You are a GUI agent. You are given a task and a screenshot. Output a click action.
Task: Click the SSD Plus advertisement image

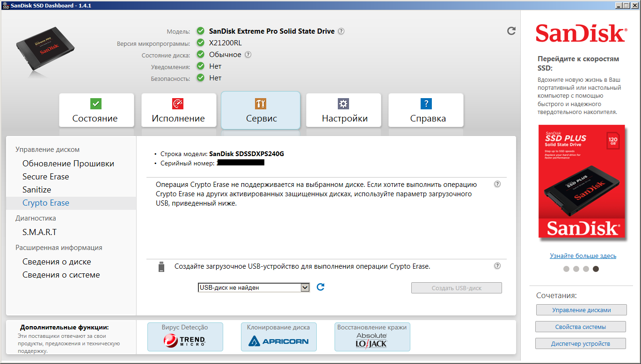[x=582, y=183]
